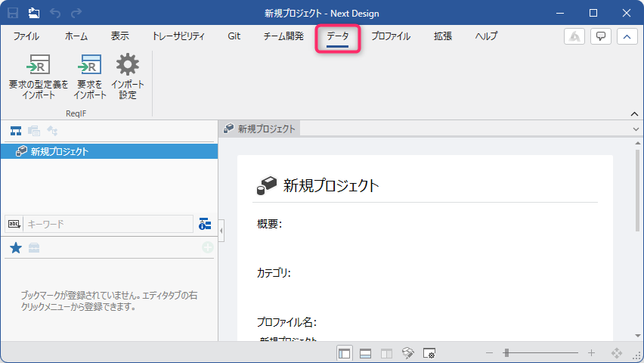Click the Redo arrow in title bar

pos(76,13)
